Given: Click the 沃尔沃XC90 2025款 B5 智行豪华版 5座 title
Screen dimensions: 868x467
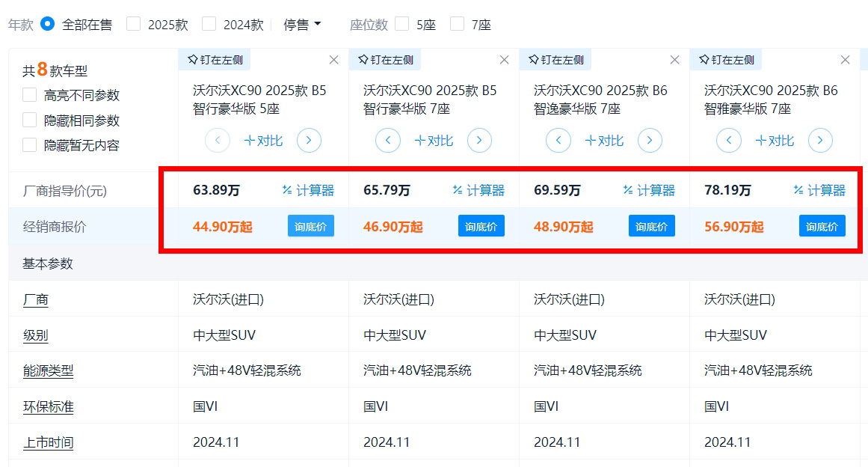Looking at the screenshot, I should coord(259,100).
